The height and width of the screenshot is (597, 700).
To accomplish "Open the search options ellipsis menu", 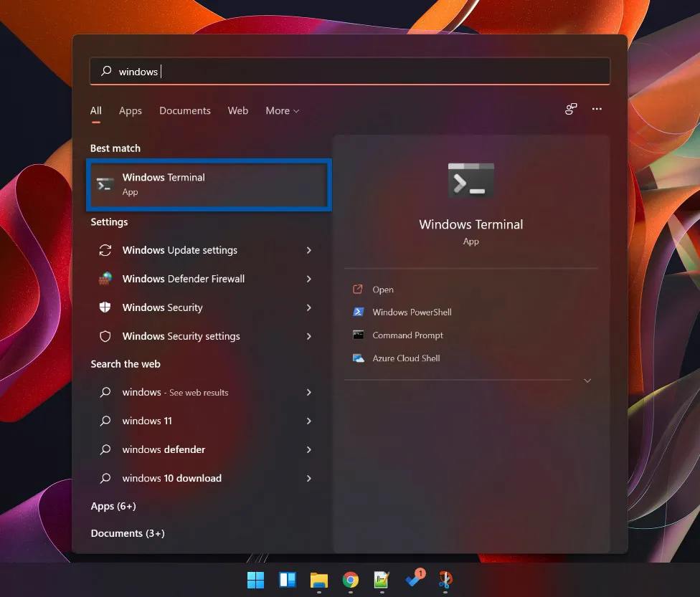I will coord(597,109).
